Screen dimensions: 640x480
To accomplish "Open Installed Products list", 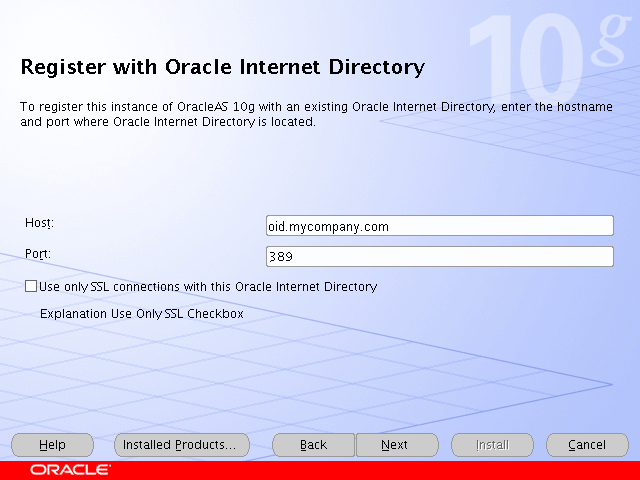I will point(182,445).
